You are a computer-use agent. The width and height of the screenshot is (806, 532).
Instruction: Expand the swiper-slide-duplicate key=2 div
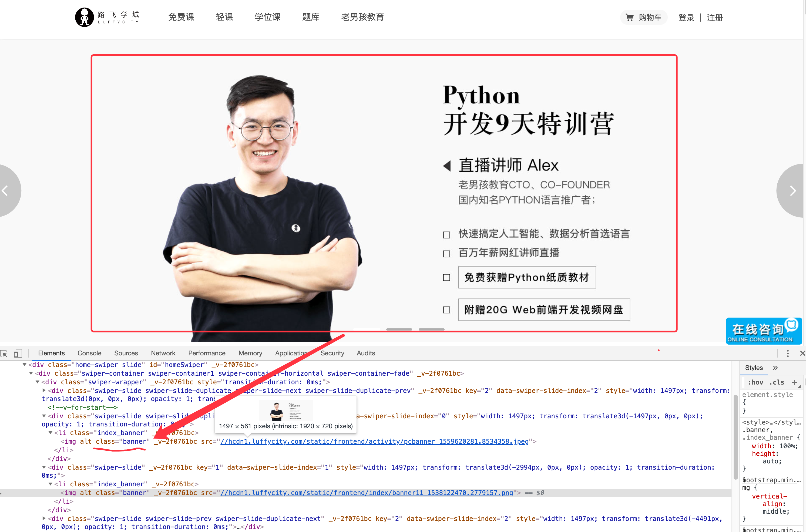click(44, 390)
